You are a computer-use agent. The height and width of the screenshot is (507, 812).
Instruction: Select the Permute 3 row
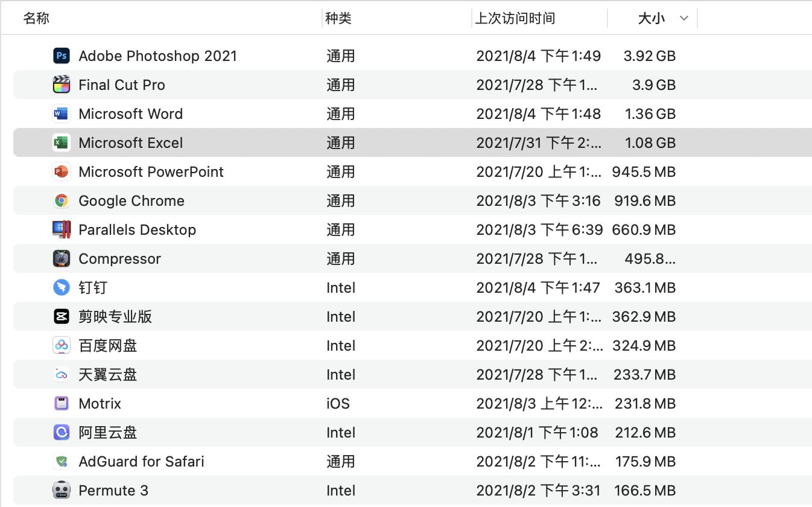coord(241,490)
